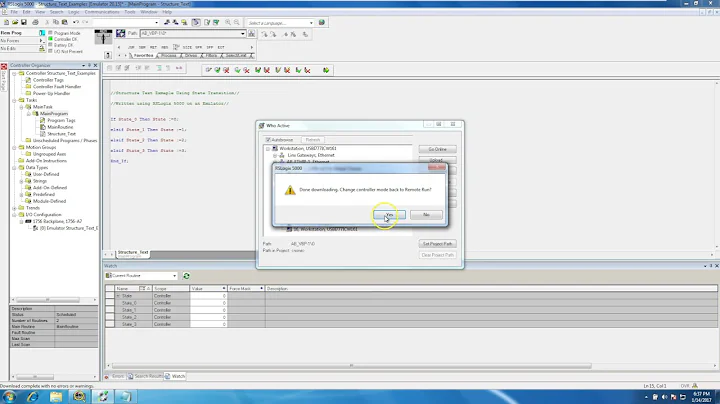Click the Who Active network icon beside Path
Image resolution: width=720 pixels, height=404 pixels.
252,34
